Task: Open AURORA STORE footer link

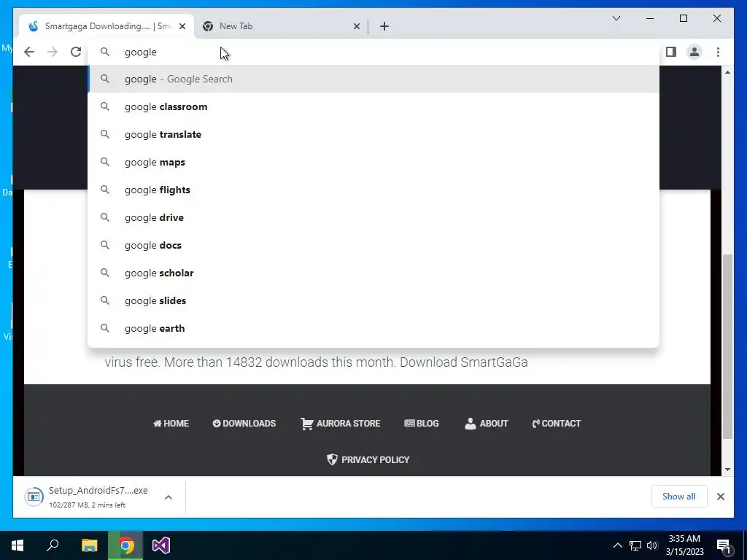Action: [340, 424]
